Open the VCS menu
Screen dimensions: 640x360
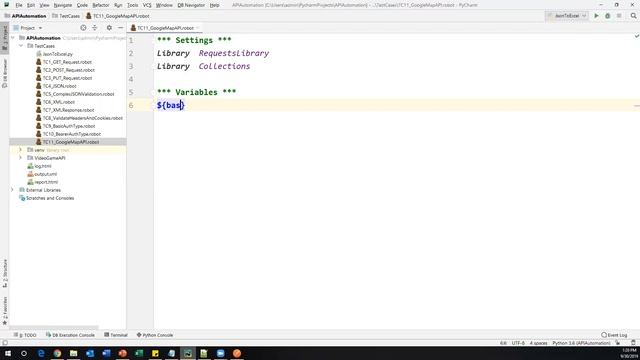tap(147, 5)
